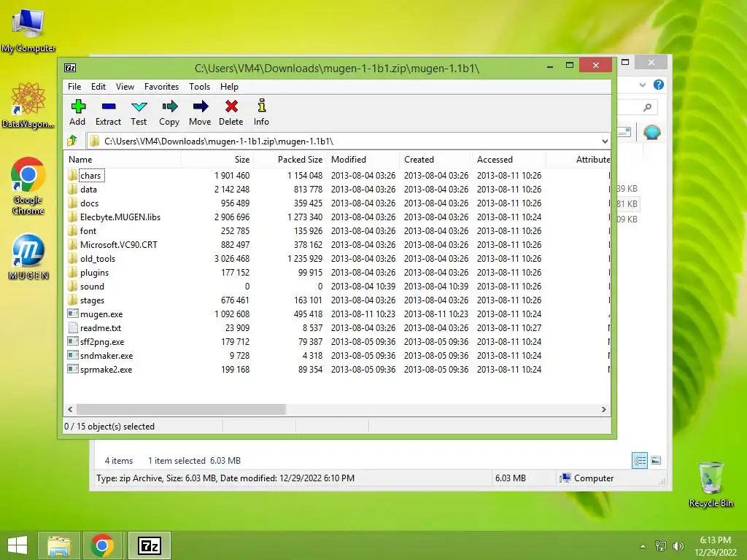Select the chars folder icon
This screenshot has width=747, height=560.
[72, 175]
